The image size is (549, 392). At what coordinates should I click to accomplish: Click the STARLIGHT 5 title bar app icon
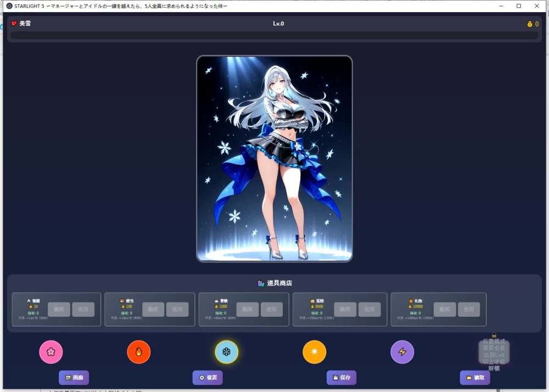click(x=9, y=6)
